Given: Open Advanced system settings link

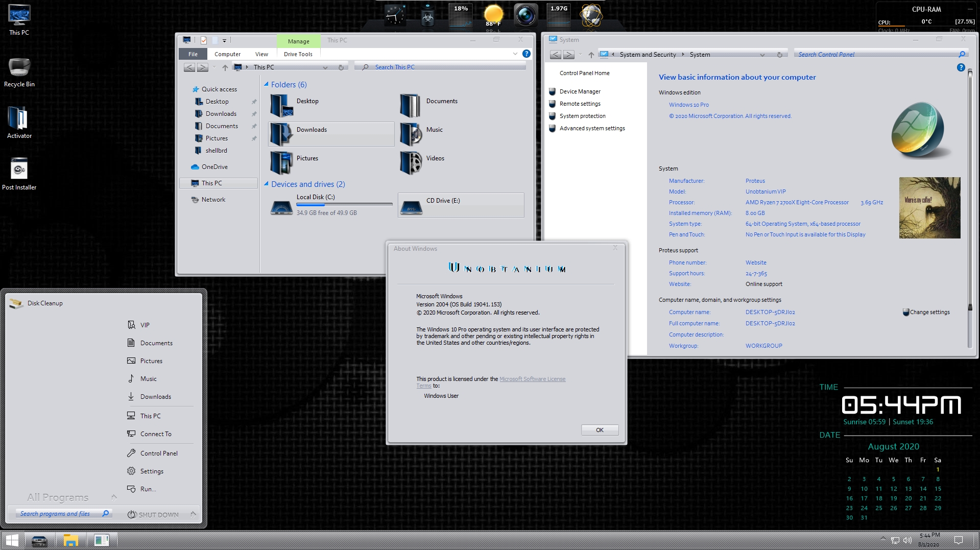Looking at the screenshot, I should tap(592, 128).
